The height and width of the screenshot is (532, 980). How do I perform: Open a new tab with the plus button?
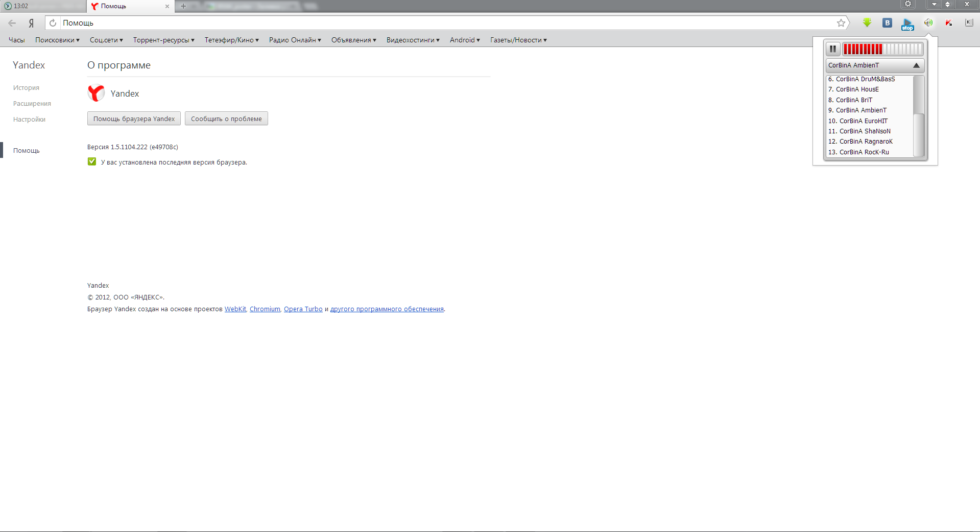(183, 6)
